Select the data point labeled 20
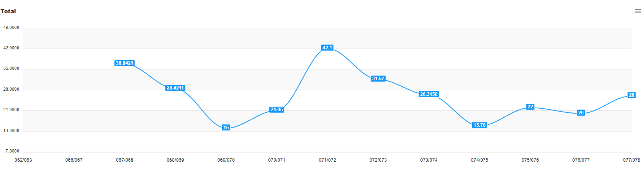The height and width of the screenshot is (177, 644). tap(581, 113)
